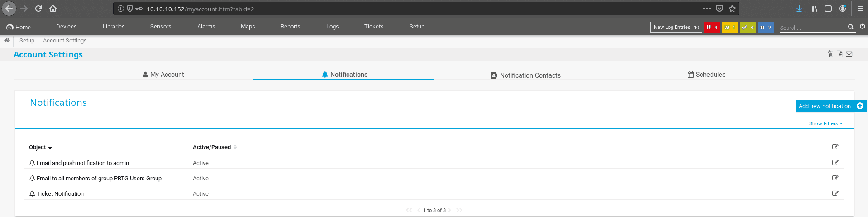The image size is (868, 217).
Task: Sort by Active/Paused column
Action: (215, 147)
